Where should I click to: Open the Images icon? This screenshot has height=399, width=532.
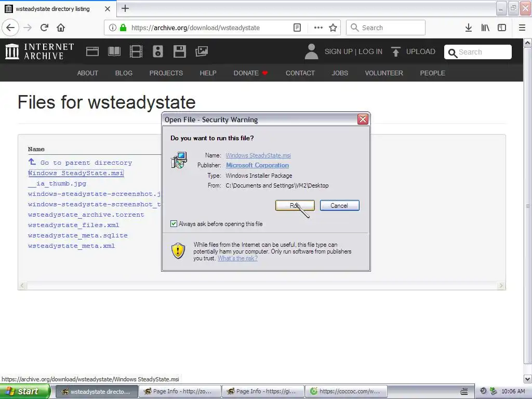coord(202,51)
